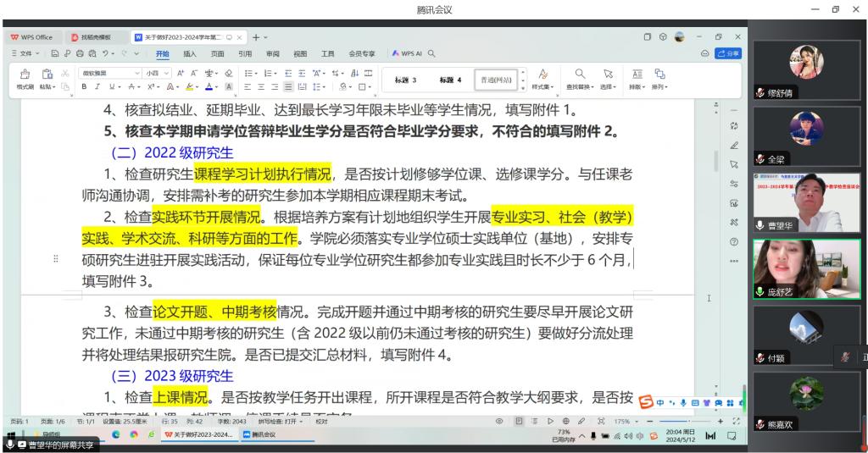Toggle Italic formatting

[x=97, y=87]
